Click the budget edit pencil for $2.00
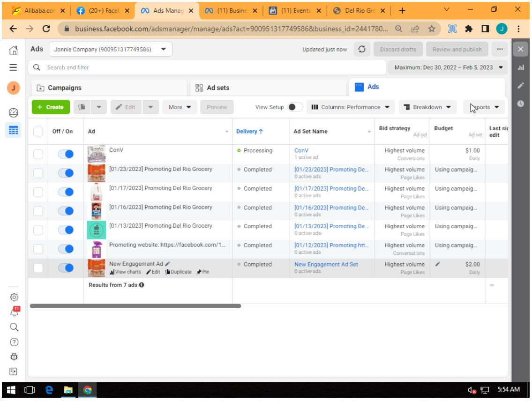 (x=438, y=264)
